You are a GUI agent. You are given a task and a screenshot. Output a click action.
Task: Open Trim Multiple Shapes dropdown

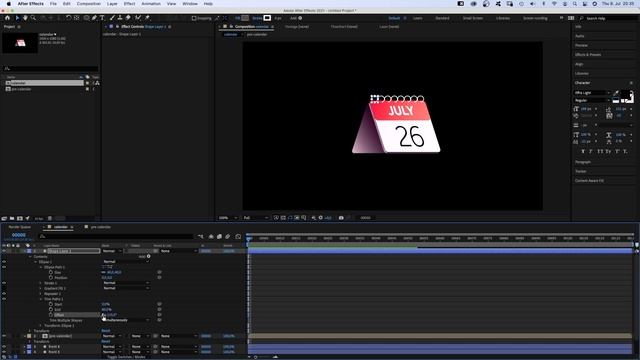click(x=126, y=320)
